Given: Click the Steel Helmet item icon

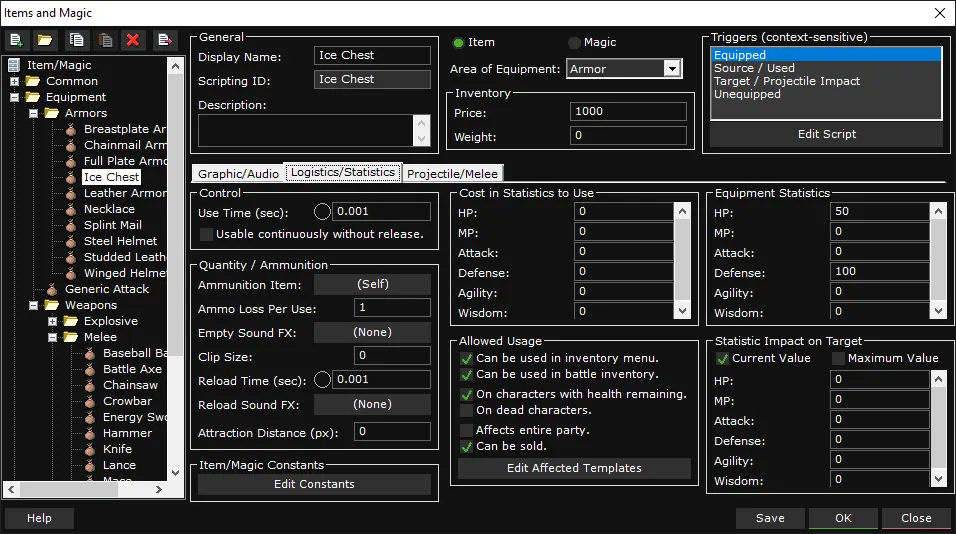Looking at the screenshot, I should [x=71, y=241].
